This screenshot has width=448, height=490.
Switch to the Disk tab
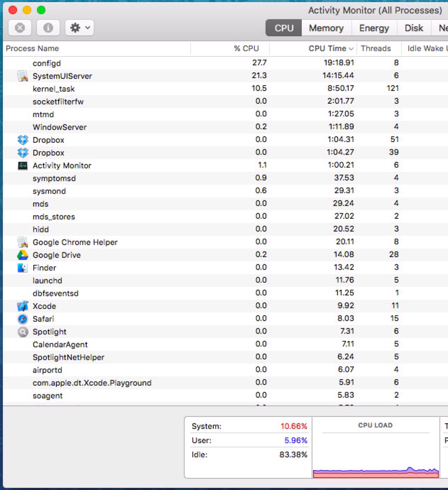(x=414, y=28)
